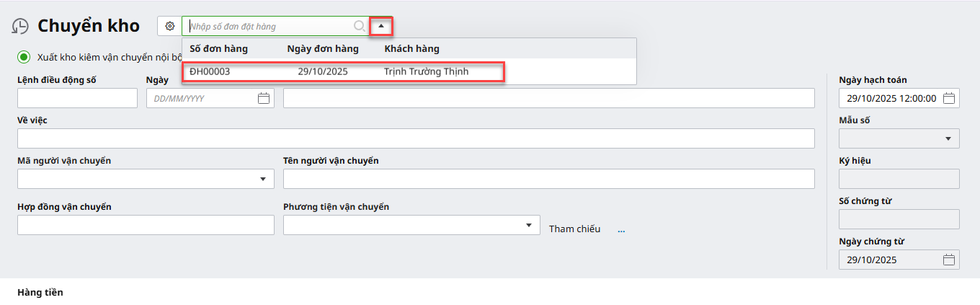Select order ĐH00003 from the list
The width and height of the screenshot is (980, 305).
point(343,71)
